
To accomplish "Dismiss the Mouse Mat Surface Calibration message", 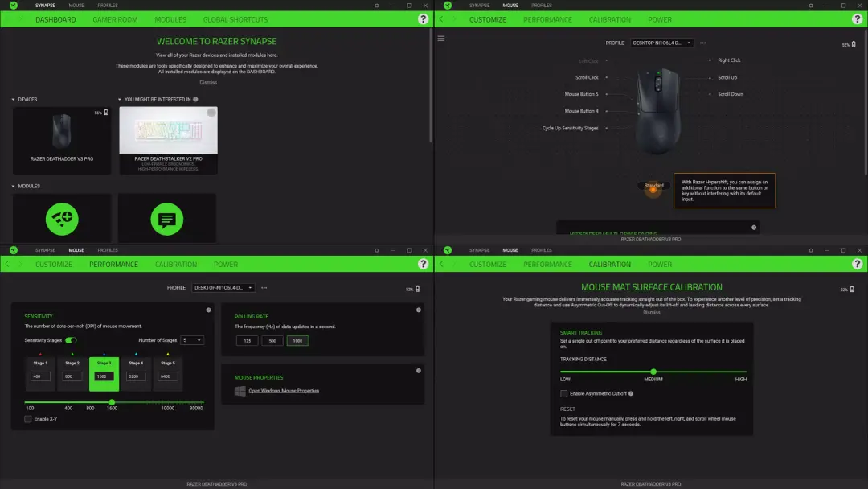I will pyautogui.click(x=652, y=312).
